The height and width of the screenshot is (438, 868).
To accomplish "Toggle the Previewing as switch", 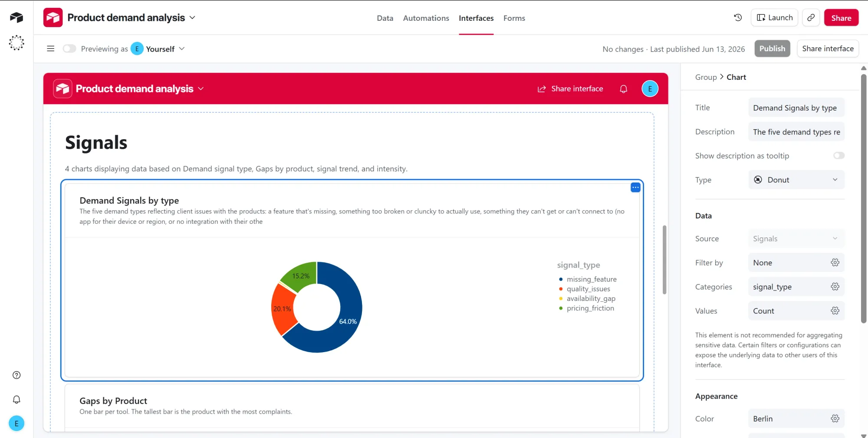I will point(69,49).
